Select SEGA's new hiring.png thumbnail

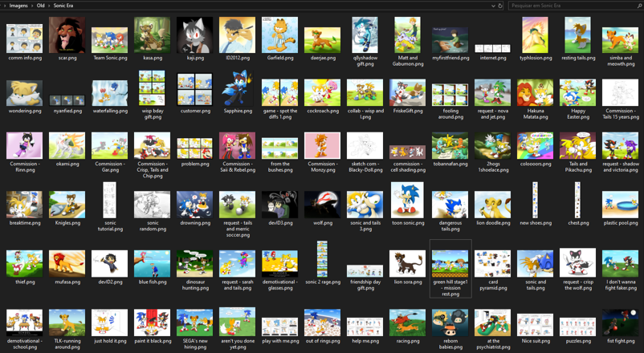coord(194,323)
